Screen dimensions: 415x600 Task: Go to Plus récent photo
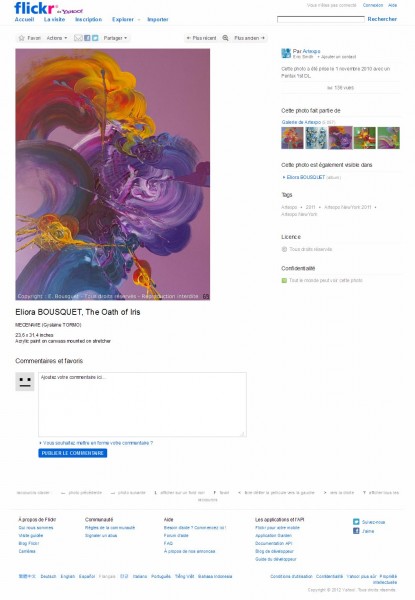[x=202, y=38]
